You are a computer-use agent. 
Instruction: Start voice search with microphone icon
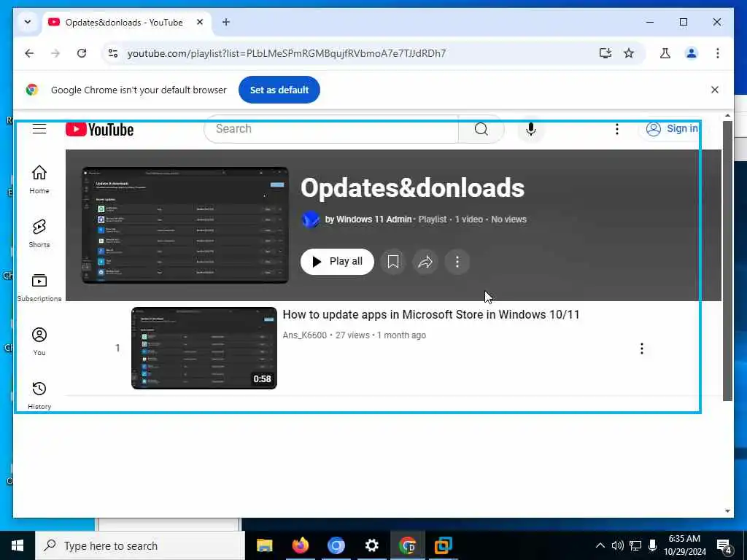point(531,129)
